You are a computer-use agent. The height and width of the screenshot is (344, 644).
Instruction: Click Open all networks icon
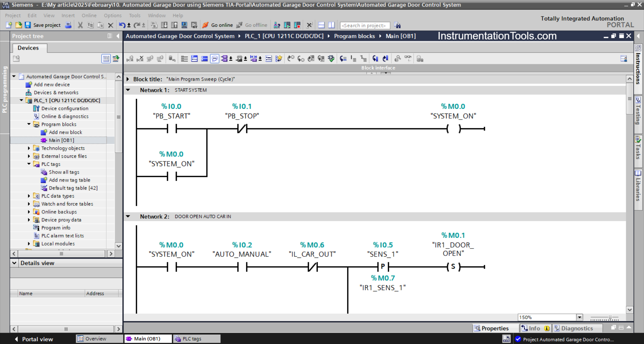(194, 59)
